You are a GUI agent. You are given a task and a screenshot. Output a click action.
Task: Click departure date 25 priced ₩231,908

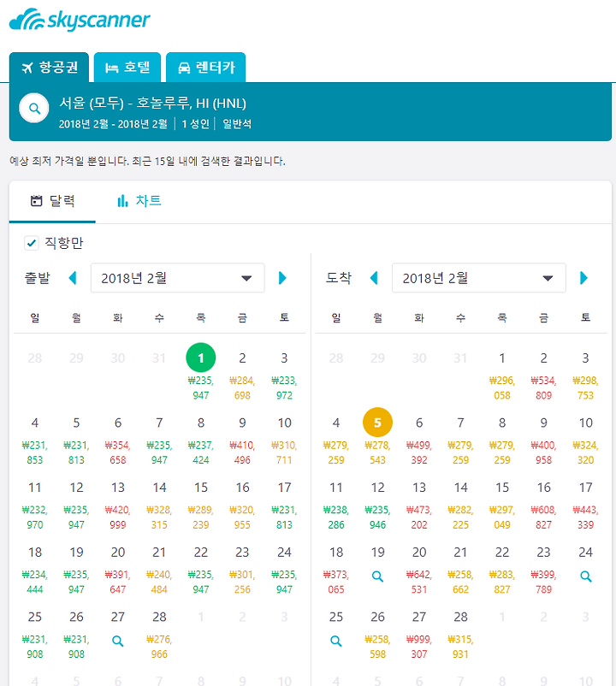pos(34,636)
